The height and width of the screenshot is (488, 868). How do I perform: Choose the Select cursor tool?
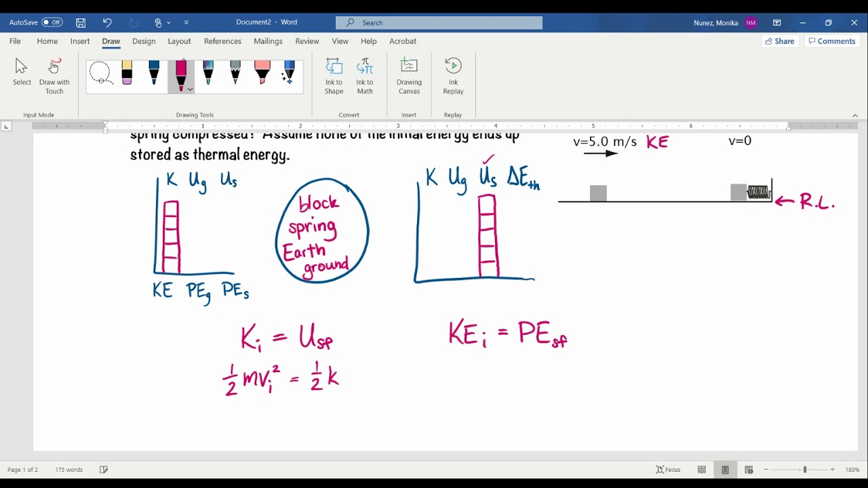tap(22, 73)
